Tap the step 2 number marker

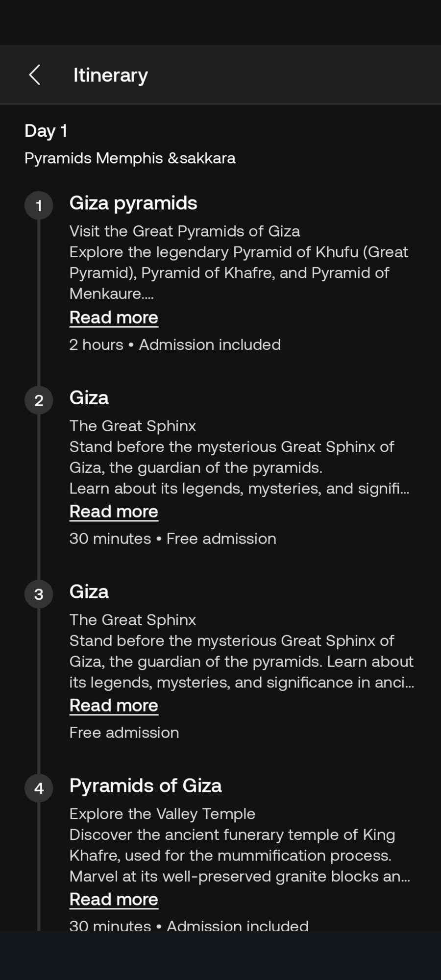point(39,400)
